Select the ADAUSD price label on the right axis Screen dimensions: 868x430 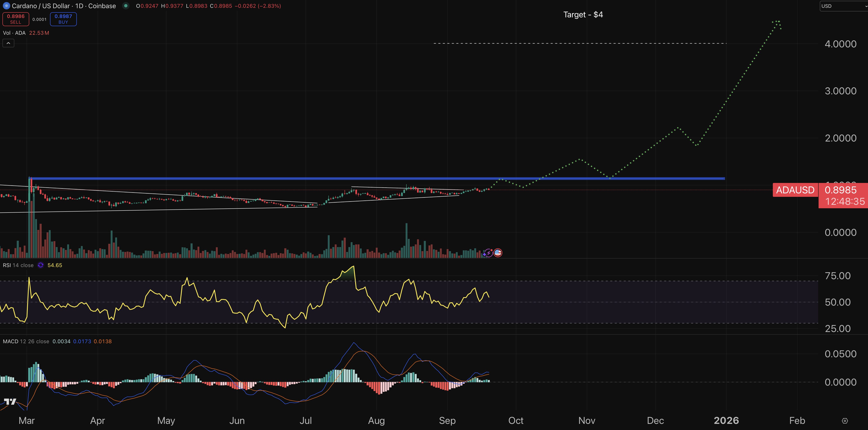[795, 190]
